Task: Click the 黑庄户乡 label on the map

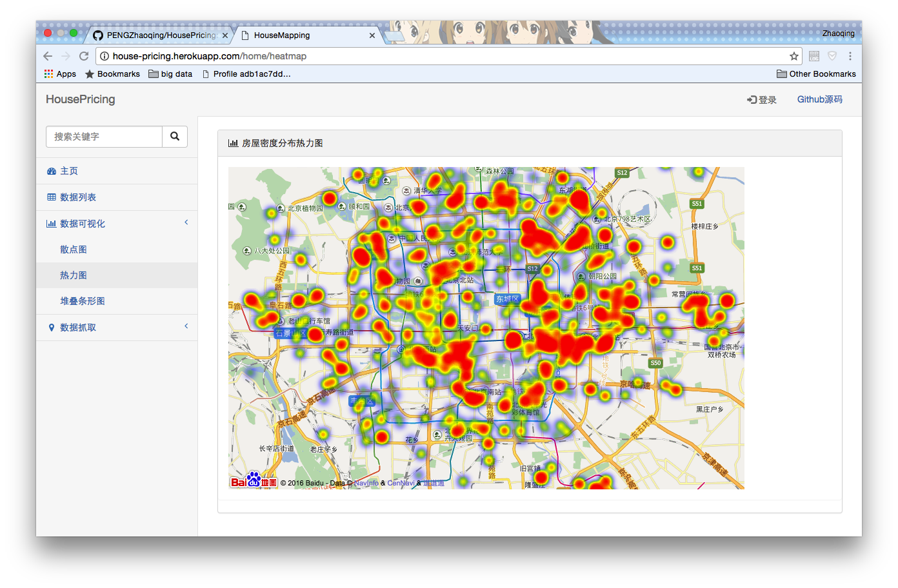Action: tap(710, 409)
